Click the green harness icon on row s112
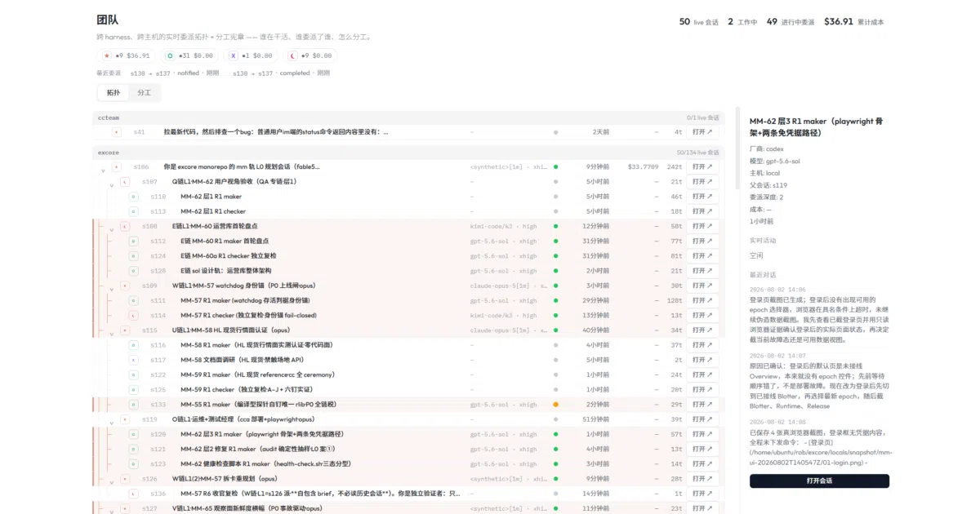This screenshot has height=514, width=980. (x=134, y=241)
